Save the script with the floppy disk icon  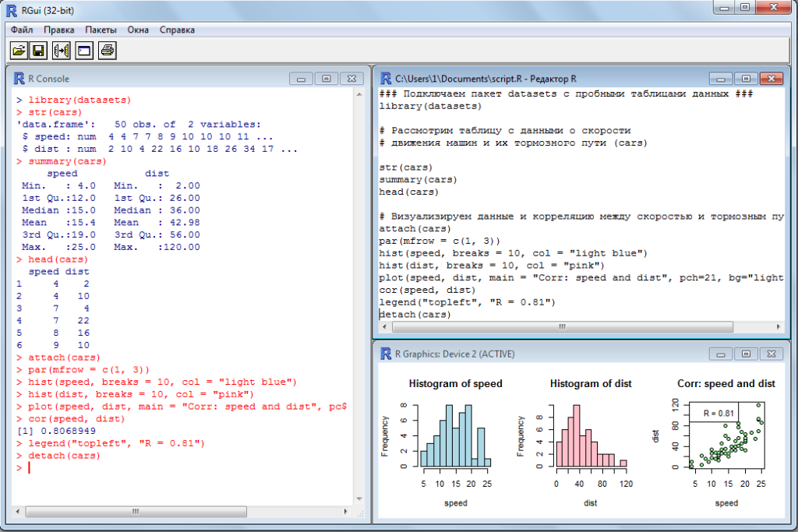point(38,51)
